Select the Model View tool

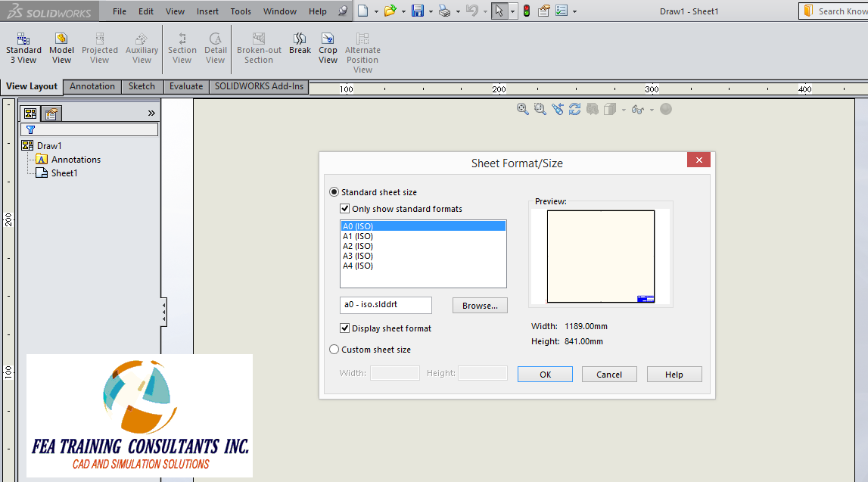click(x=61, y=48)
